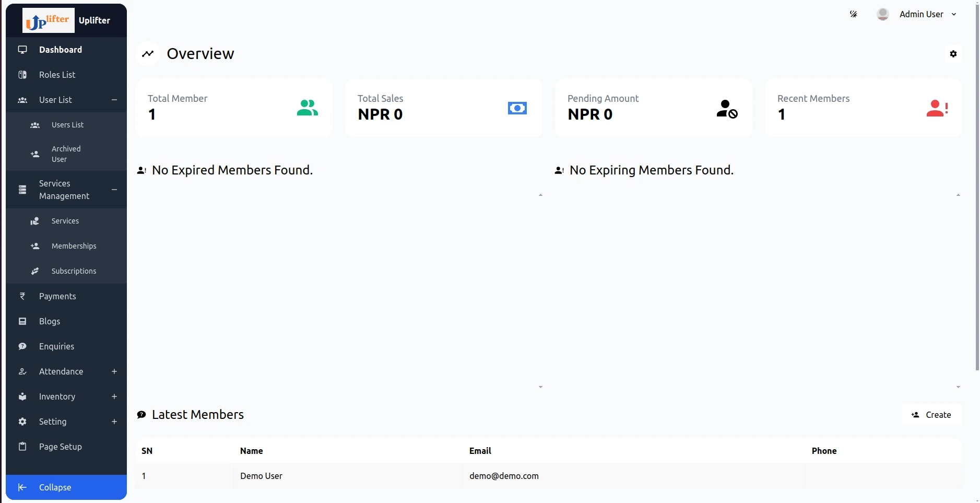Click the blue Total Sales cash icon
This screenshot has height=503, width=980.
coord(517,108)
